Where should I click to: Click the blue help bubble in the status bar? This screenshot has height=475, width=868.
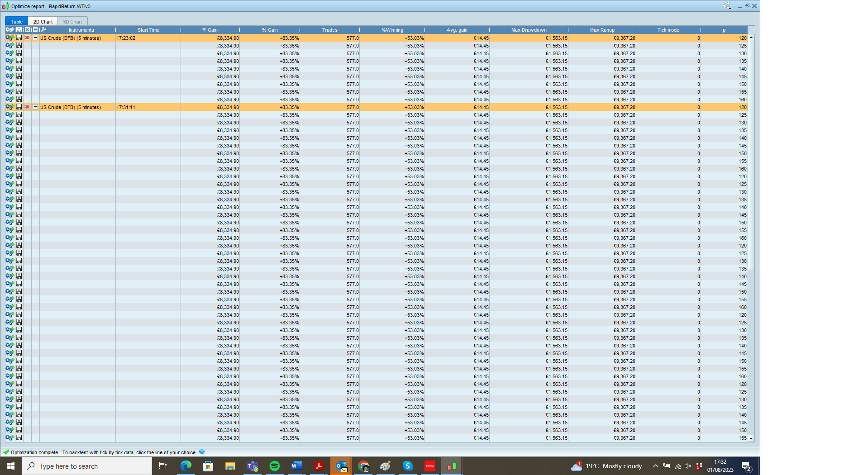[x=202, y=452]
